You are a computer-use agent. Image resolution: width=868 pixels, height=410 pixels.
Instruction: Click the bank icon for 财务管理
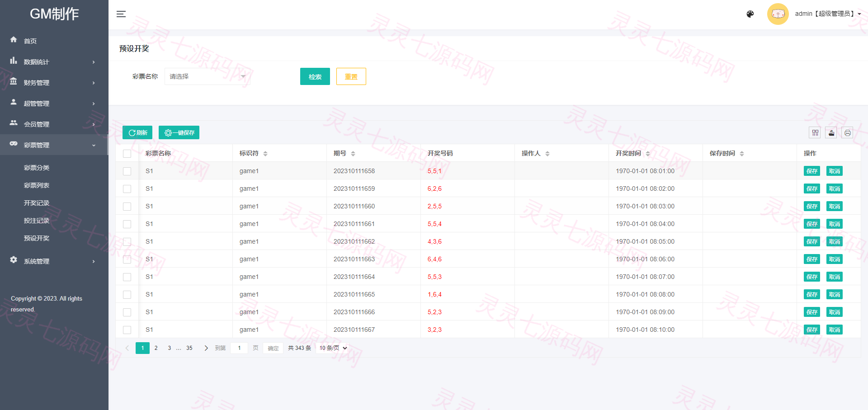(x=14, y=81)
